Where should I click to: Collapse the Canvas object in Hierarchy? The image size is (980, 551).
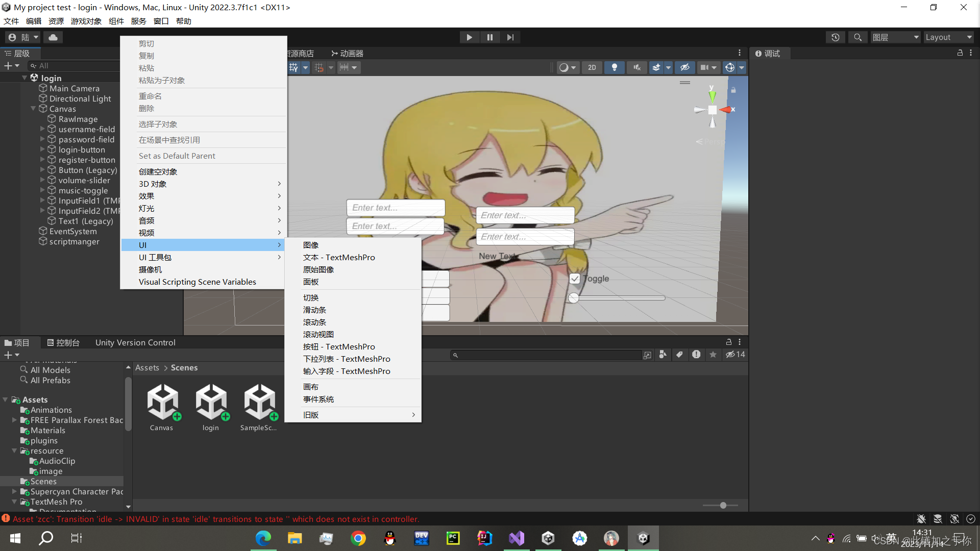[33, 109]
